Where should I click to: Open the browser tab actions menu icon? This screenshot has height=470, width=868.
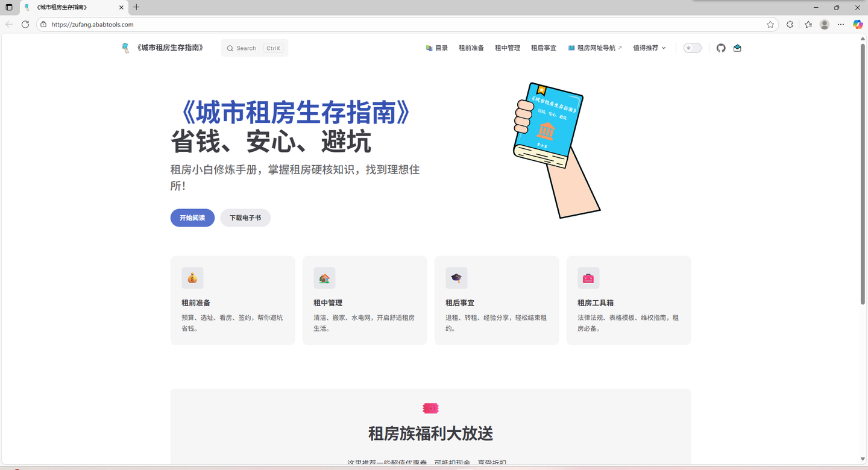point(9,7)
